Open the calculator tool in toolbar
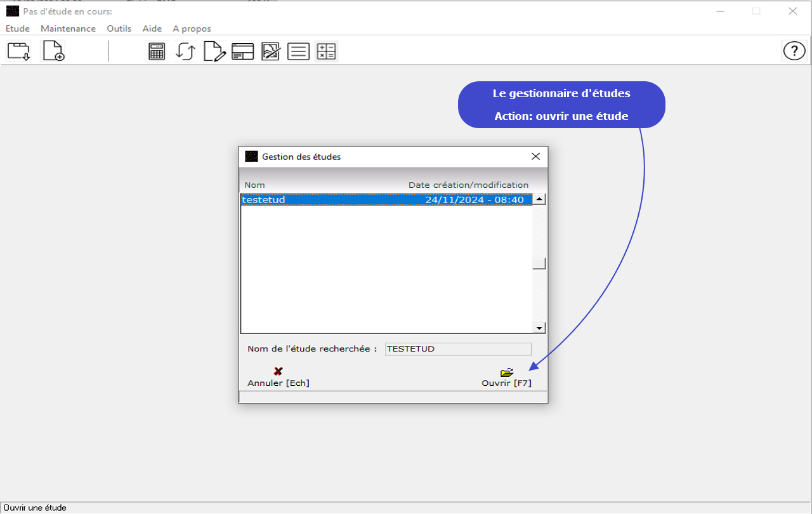This screenshot has width=812, height=514. click(157, 51)
